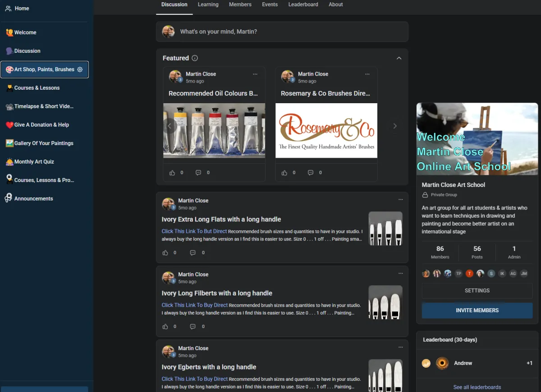Click the 'Click This Link To But Direct' link
This screenshot has width=541, height=392.
click(x=194, y=231)
